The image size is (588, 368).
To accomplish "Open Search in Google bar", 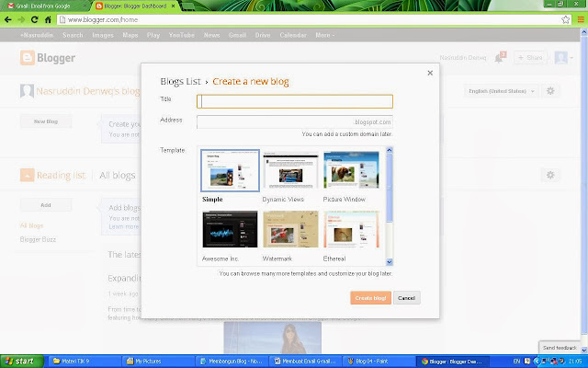I will (x=73, y=35).
